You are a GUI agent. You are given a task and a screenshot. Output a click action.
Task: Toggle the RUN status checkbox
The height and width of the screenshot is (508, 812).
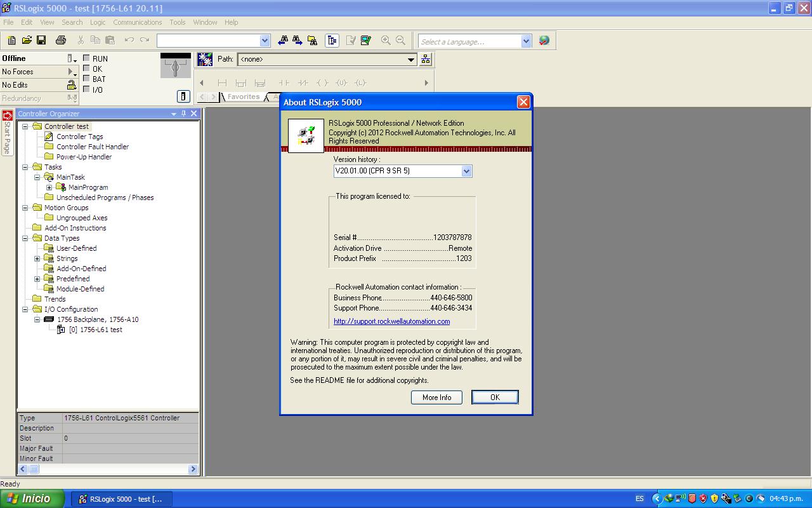coord(87,58)
